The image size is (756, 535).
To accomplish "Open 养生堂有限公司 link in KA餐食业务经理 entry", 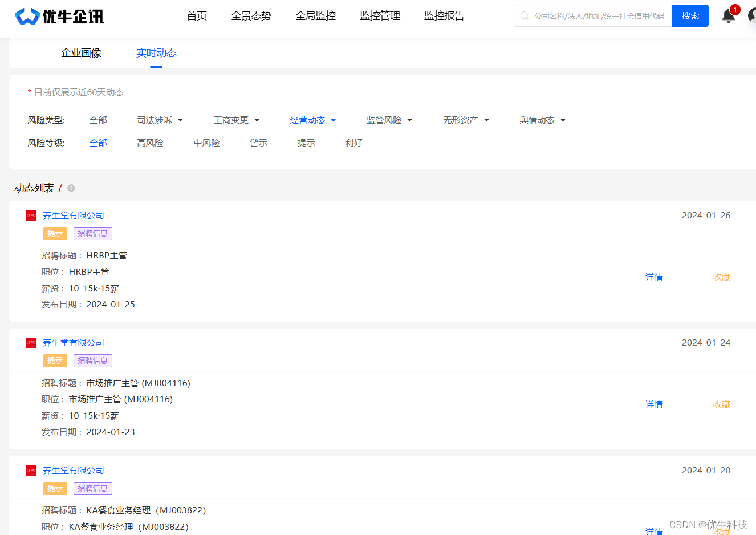I will [74, 471].
